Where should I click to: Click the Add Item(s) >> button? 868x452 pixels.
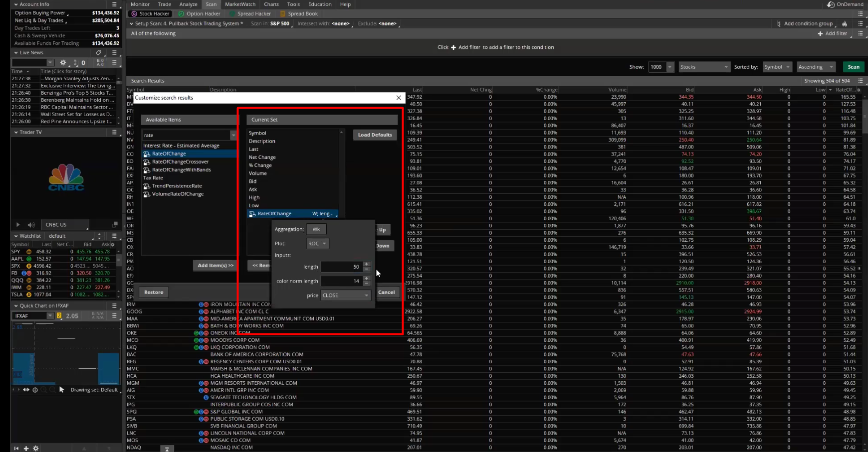point(216,265)
